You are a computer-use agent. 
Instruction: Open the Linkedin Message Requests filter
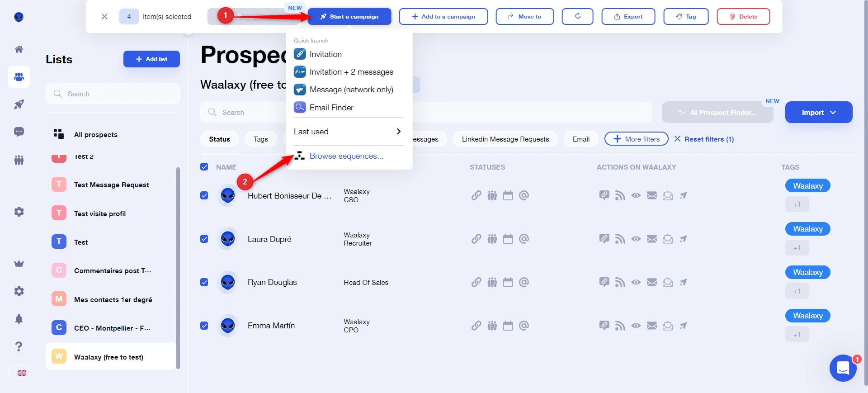tap(505, 139)
